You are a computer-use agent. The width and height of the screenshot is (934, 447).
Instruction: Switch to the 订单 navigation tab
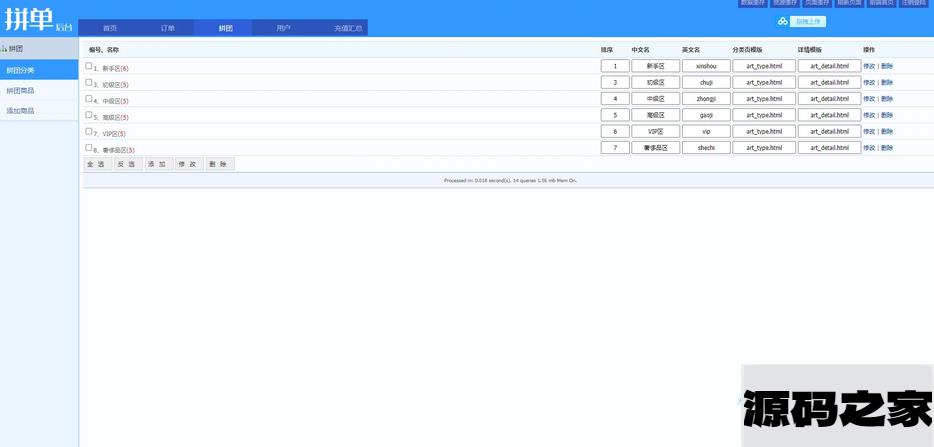pos(167,28)
